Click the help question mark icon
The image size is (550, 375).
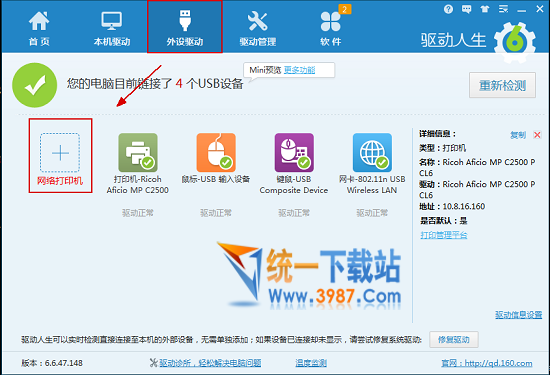(x=448, y=9)
